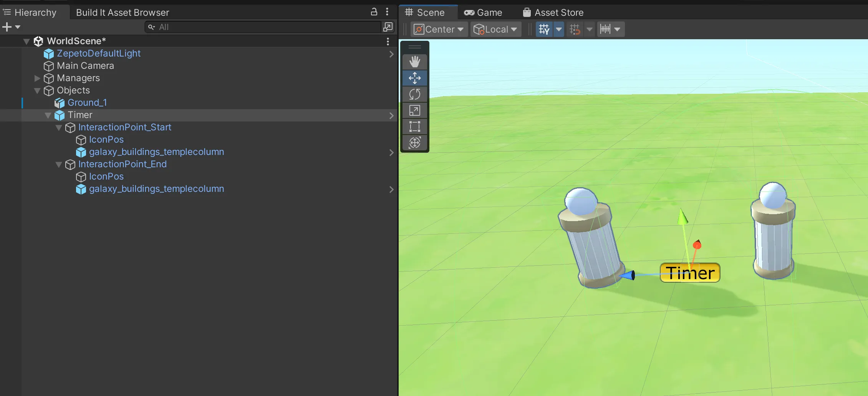Image resolution: width=868 pixels, height=396 pixels.
Task: Toggle grid snapping icon
Action: [575, 29]
